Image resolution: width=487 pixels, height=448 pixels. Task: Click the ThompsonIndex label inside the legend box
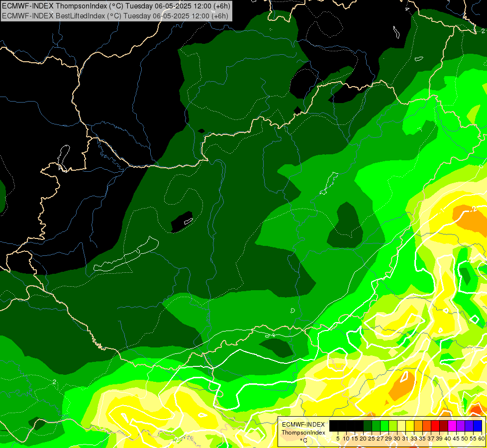pyautogui.click(x=303, y=433)
